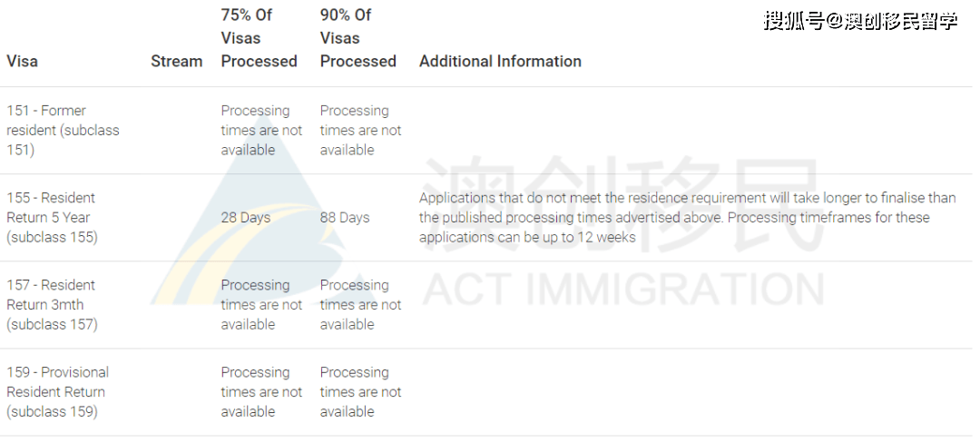
Task: Click subclass 151 90% processing time cell
Action: 360,130
